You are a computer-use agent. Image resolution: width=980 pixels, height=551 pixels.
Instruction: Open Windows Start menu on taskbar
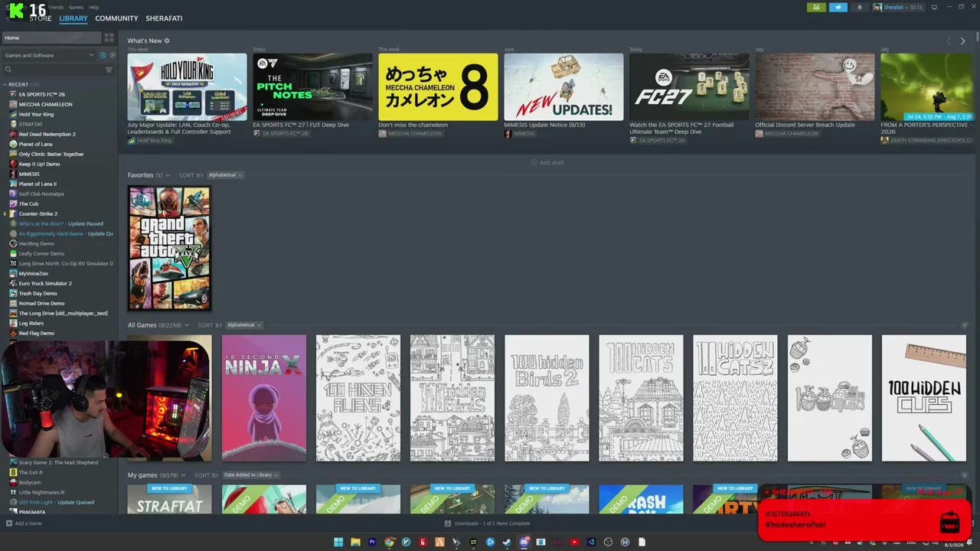[x=338, y=542]
